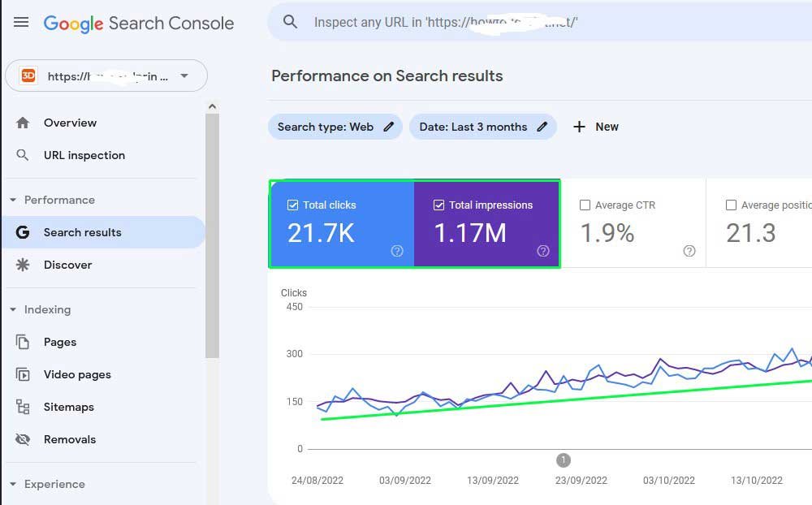
Task: Open the property selector dropdown arrow
Action: [x=184, y=76]
